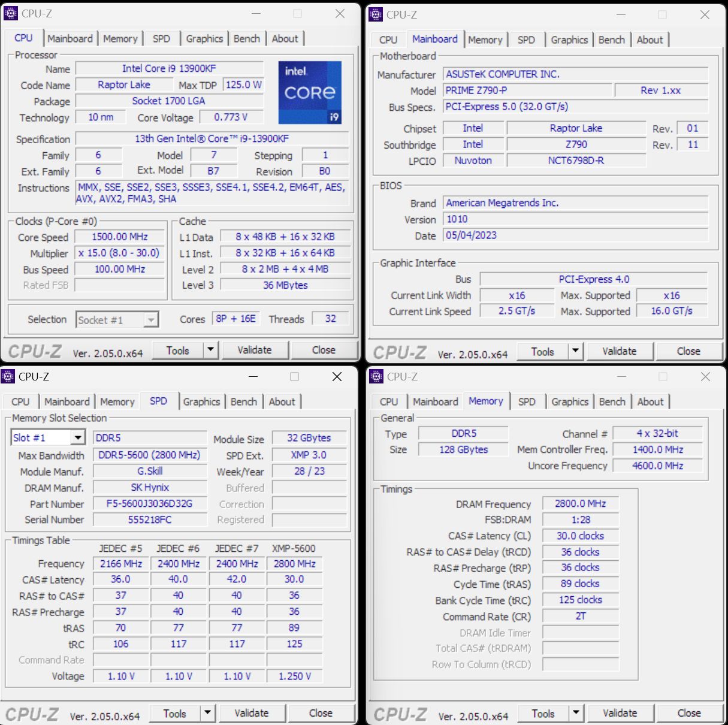Open the Memory tab in the Mainboard window
The height and width of the screenshot is (725, 728).
pyautogui.click(x=485, y=40)
